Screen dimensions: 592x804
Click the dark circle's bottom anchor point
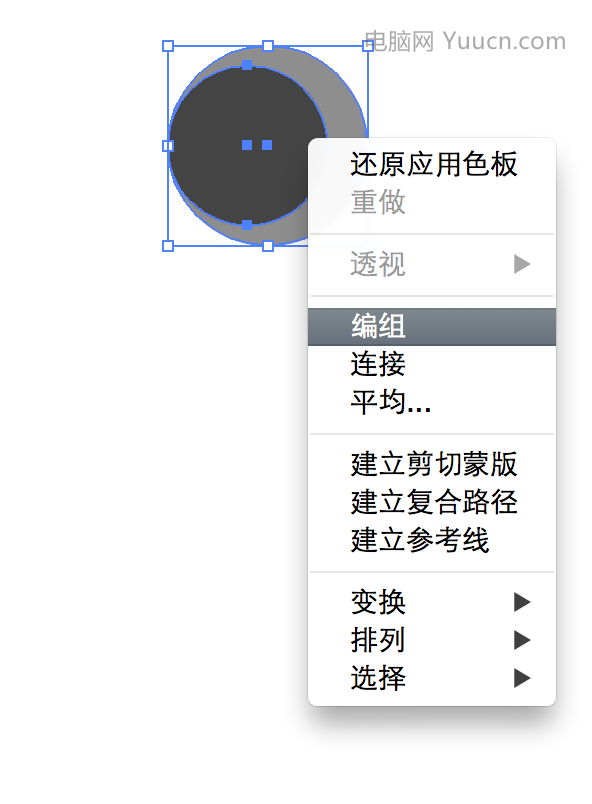click(247, 225)
